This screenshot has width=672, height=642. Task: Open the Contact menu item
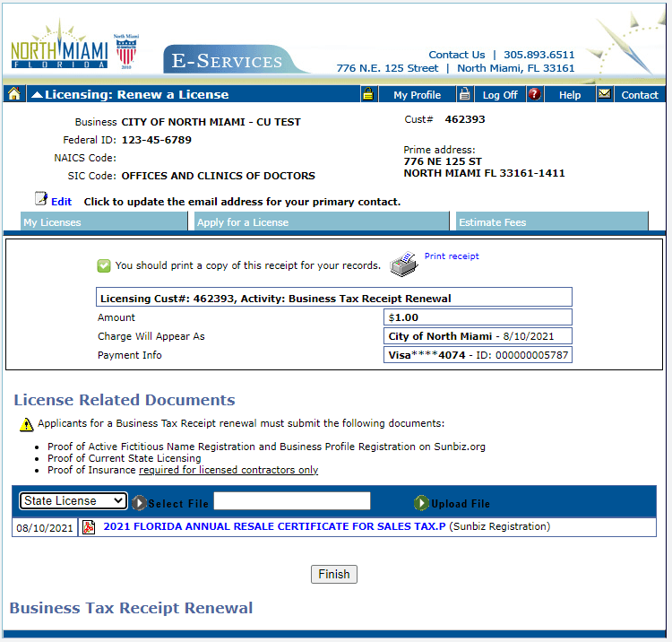[640, 95]
